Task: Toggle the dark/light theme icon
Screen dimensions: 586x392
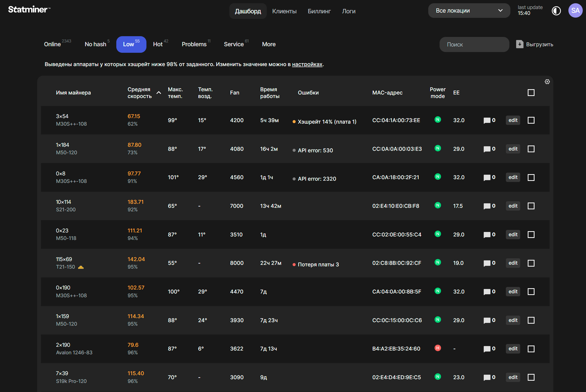Action: pos(556,11)
